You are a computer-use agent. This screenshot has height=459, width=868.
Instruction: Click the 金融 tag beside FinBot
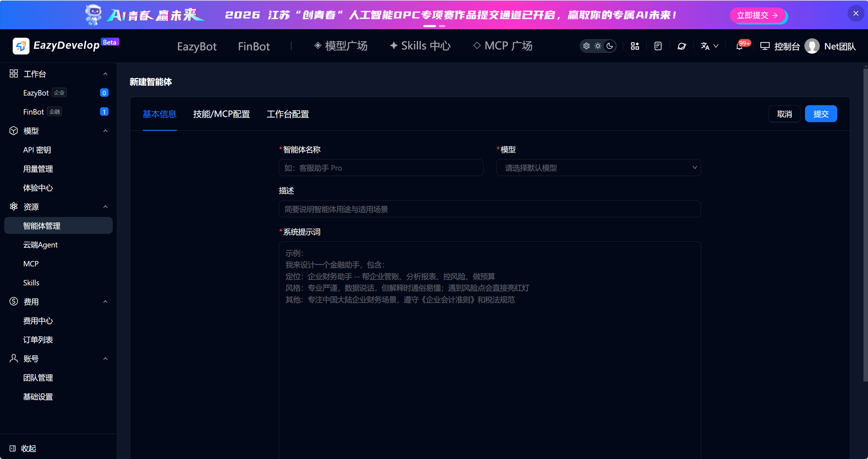(x=54, y=112)
